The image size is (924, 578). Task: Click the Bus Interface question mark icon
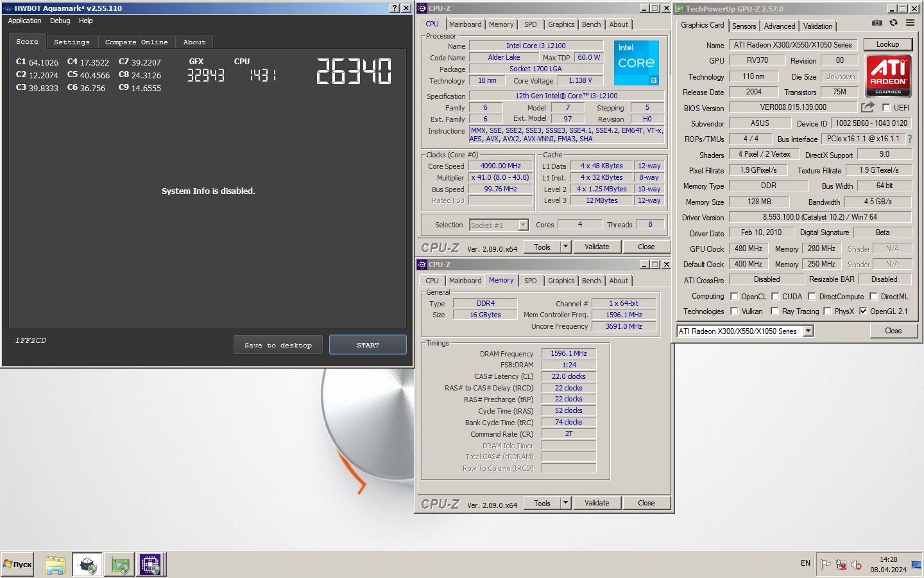(909, 139)
